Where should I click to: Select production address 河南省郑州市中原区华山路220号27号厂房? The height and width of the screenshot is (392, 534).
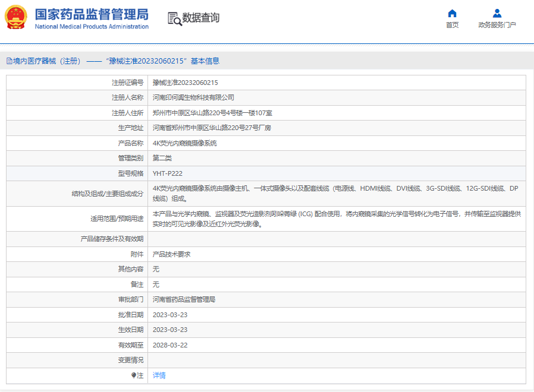212,128
